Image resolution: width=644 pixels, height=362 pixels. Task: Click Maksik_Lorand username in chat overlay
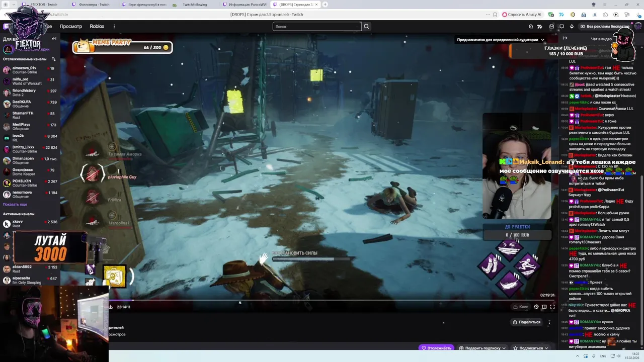click(x=540, y=162)
